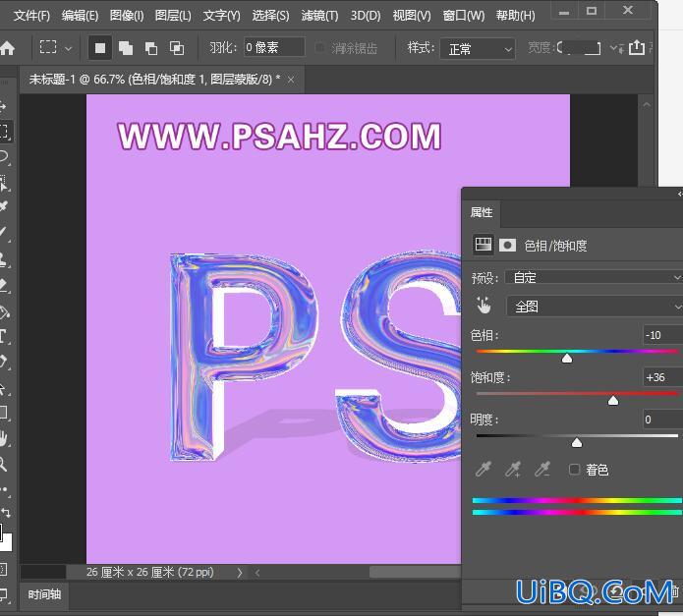Open the 图层(L) menu
Screen dimensions: 683x616
(x=173, y=16)
